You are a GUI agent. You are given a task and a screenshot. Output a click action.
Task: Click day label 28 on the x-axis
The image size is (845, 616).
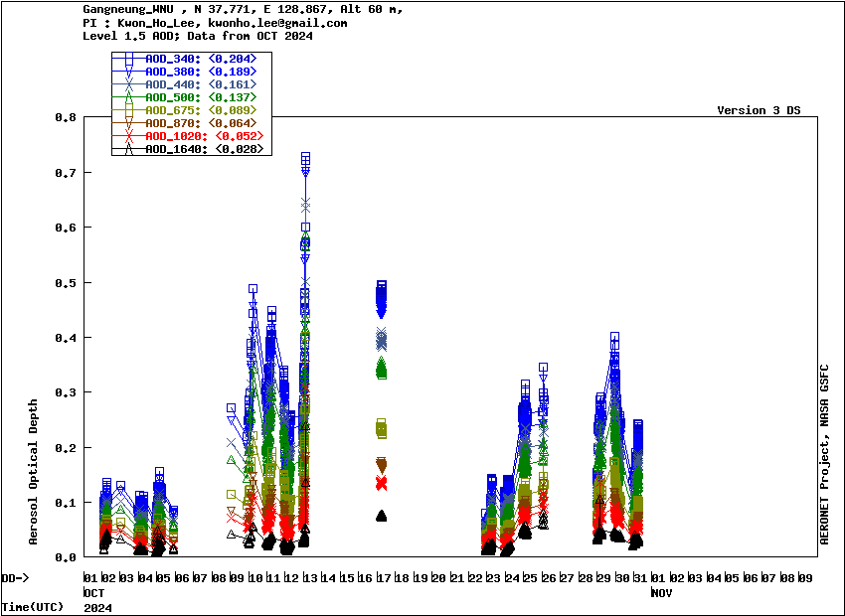coord(586,578)
